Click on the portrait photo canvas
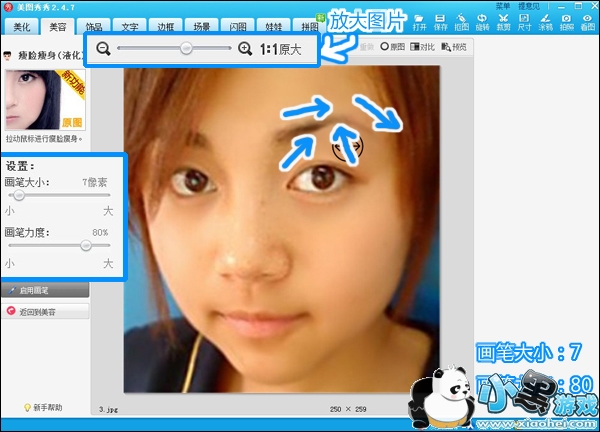The width and height of the screenshot is (600, 432). coord(282,229)
